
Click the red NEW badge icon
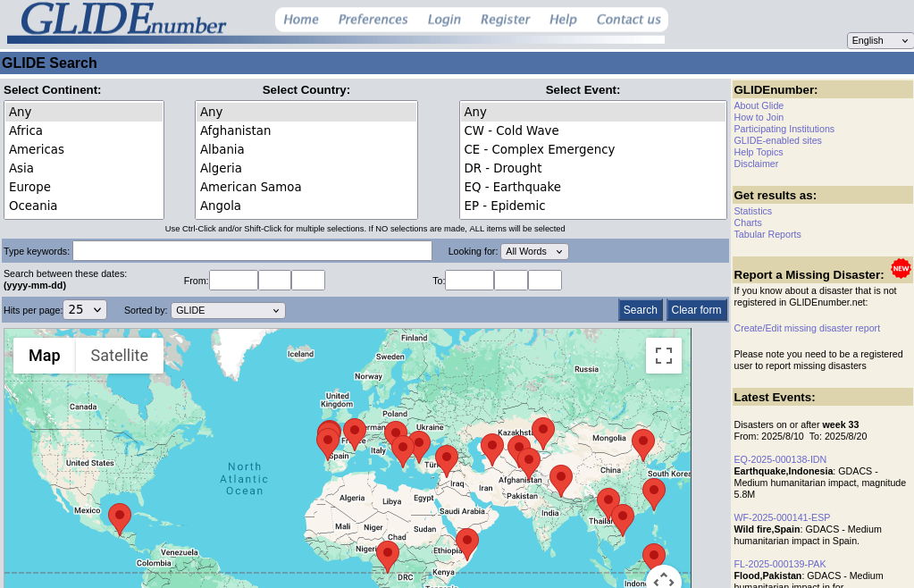(901, 269)
